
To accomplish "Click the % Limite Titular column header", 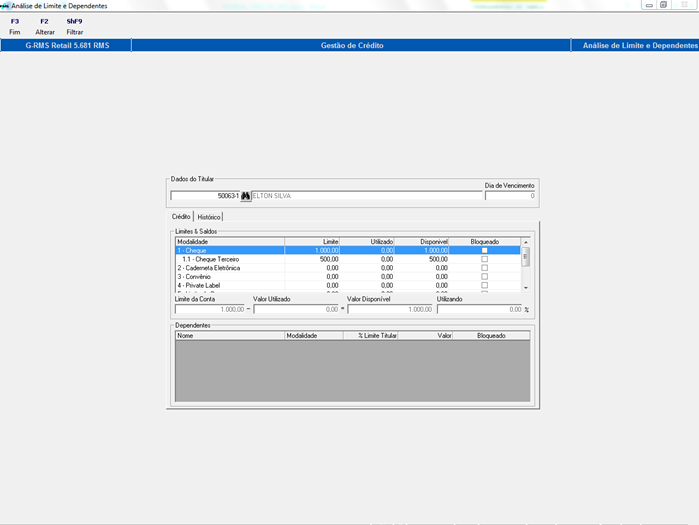I will click(370, 336).
